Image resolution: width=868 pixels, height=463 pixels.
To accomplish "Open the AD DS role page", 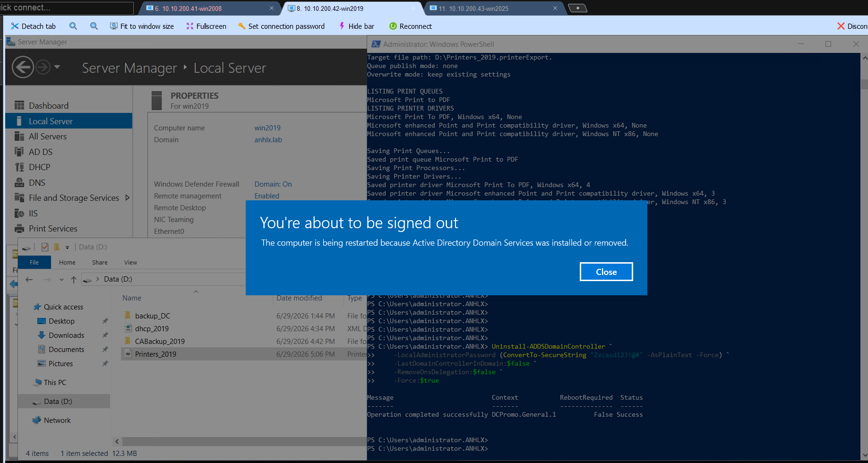I will 69,152.
